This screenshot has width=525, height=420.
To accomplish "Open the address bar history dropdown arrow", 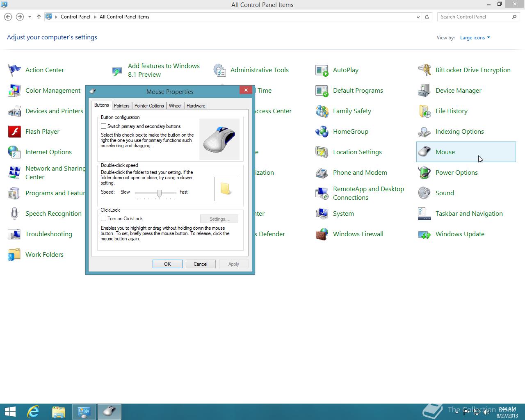I will pyautogui.click(x=418, y=17).
